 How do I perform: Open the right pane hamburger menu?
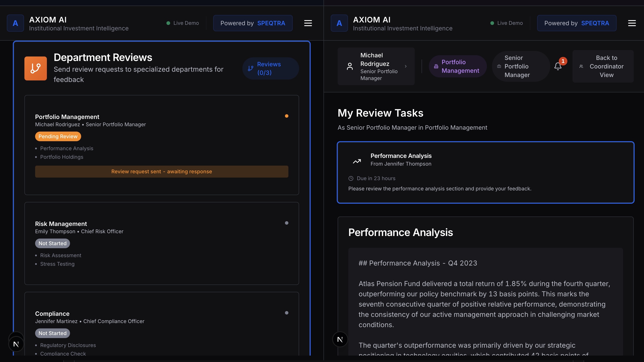coord(632,23)
